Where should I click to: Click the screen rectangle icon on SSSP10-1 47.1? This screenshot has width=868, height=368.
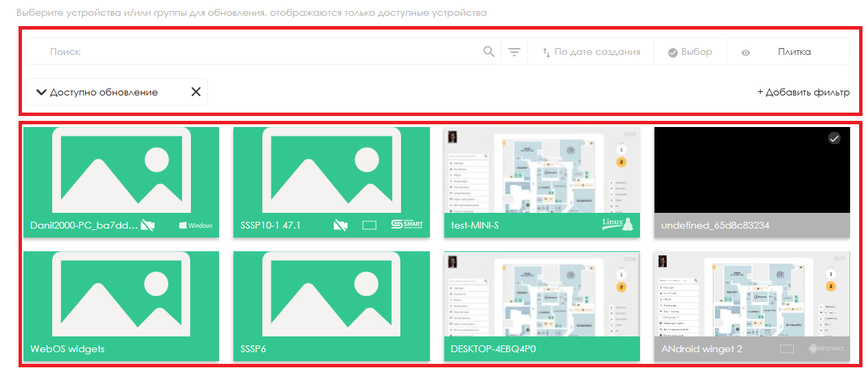point(369,225)
